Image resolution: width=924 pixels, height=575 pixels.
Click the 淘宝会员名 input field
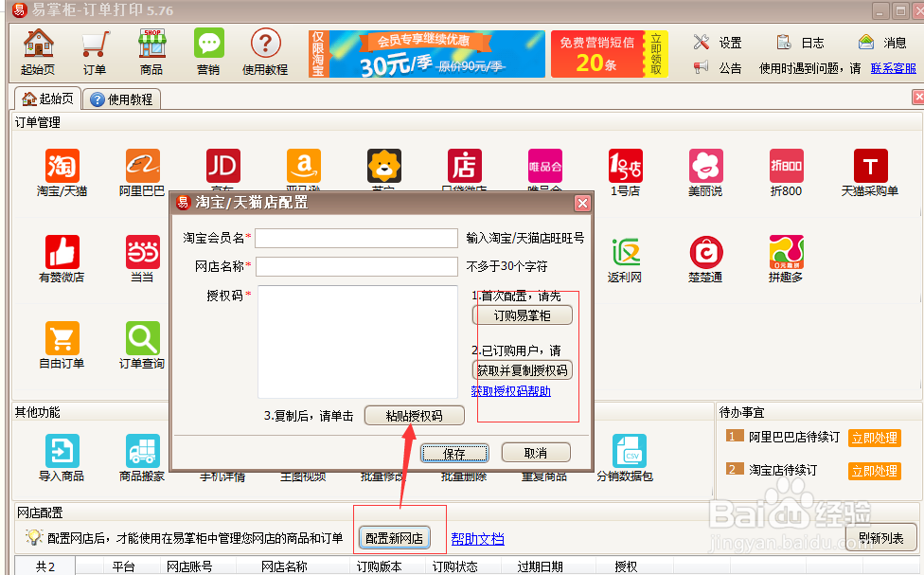click(356, 239)
